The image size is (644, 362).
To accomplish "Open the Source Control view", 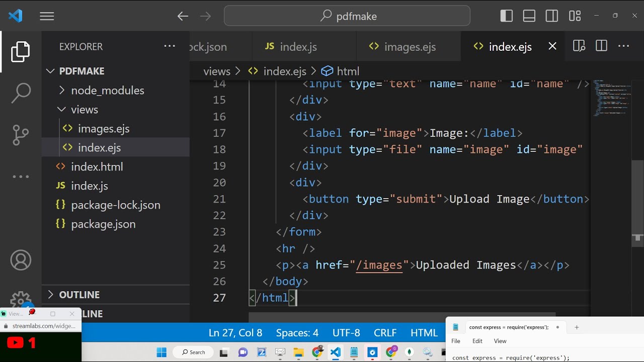I will pyautogui.click(x=21, y=135).
